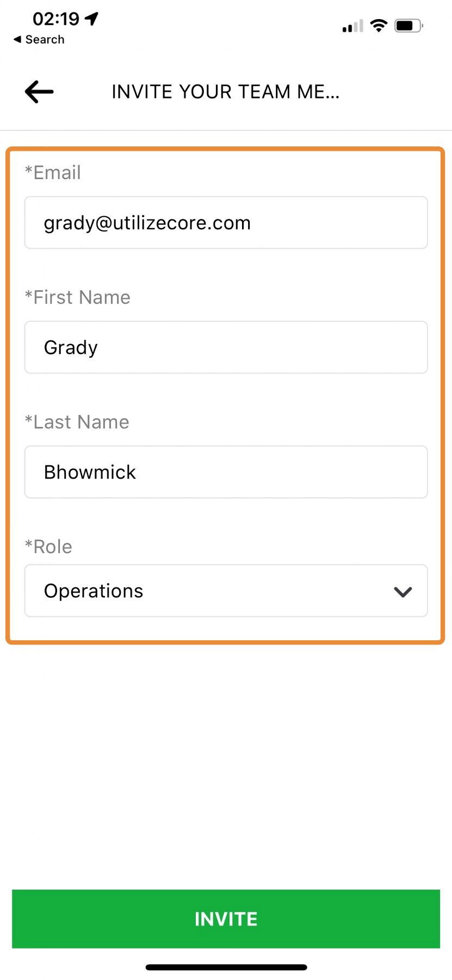Image resolution: width=452 pixels, height=980 pixels.
Task: Tap the cellular signal bars
Action: (352, 26)
